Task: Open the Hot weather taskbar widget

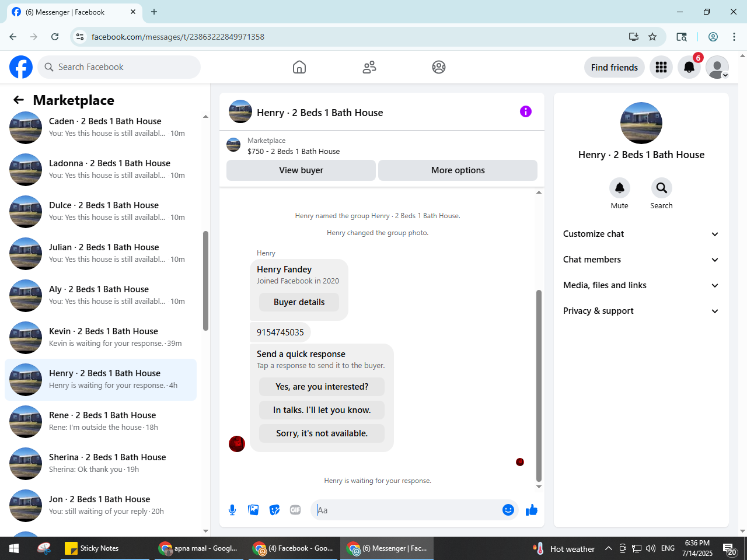Action: click(564, 548)
